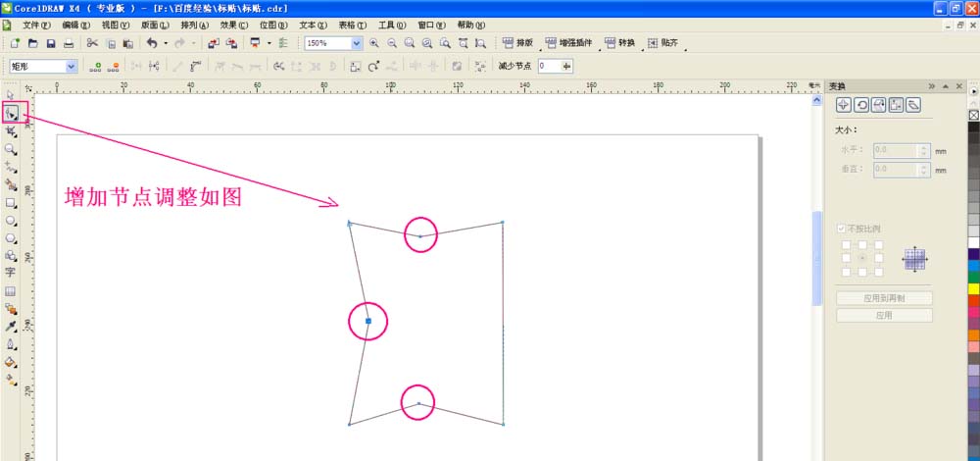Open Rotate tab in Transform docker
The image size is (980, 461).
click(x=861, y=104)
